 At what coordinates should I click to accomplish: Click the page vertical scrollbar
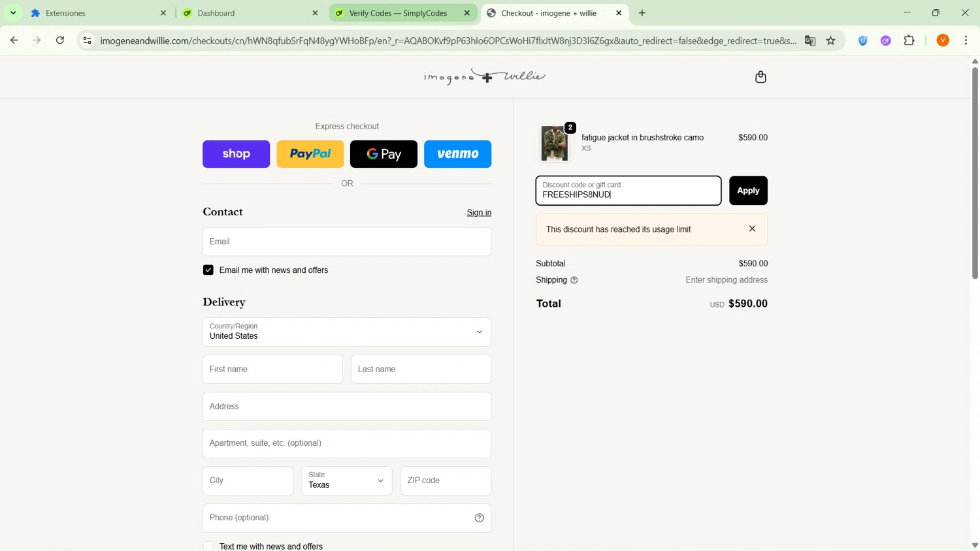pos(975,172)
